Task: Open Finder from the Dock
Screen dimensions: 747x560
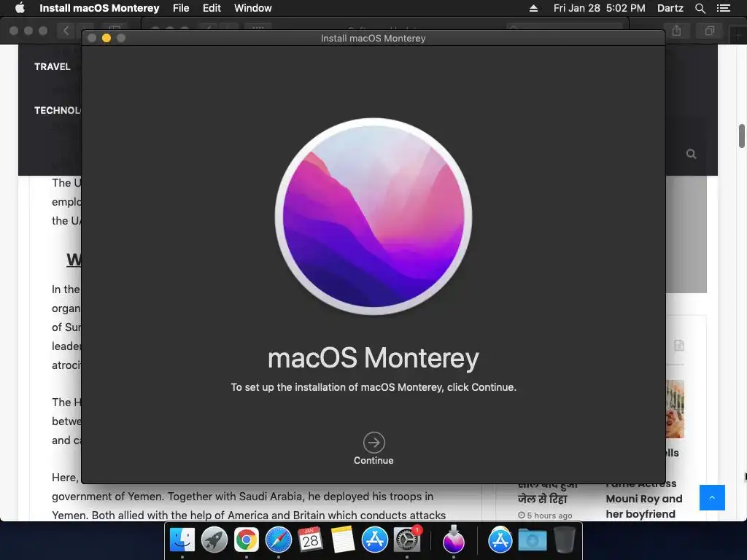Action: pyautogui.click(x=182, y=540)
